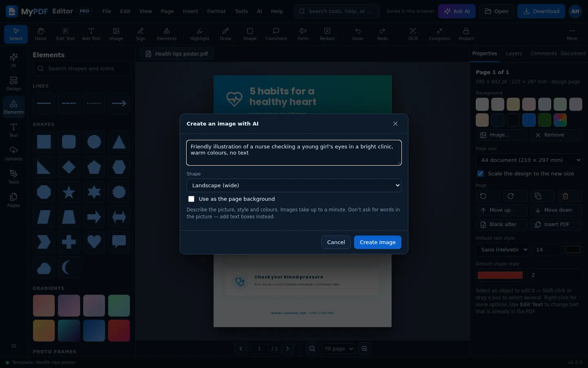The image size is (588, 368).
Task: Go to the next page
Action: [287, 349]
